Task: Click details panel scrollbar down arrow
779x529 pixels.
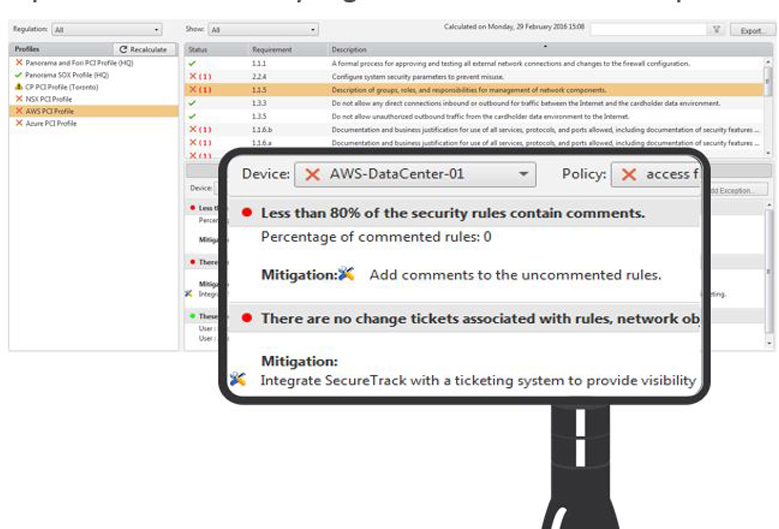Action: [x=769, y=343]
